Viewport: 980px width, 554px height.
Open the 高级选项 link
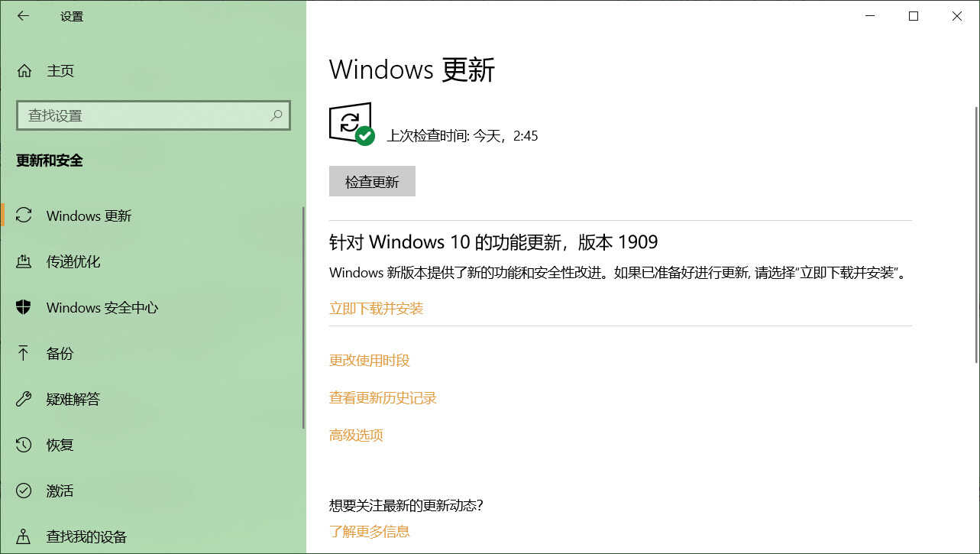pos(356,435)
